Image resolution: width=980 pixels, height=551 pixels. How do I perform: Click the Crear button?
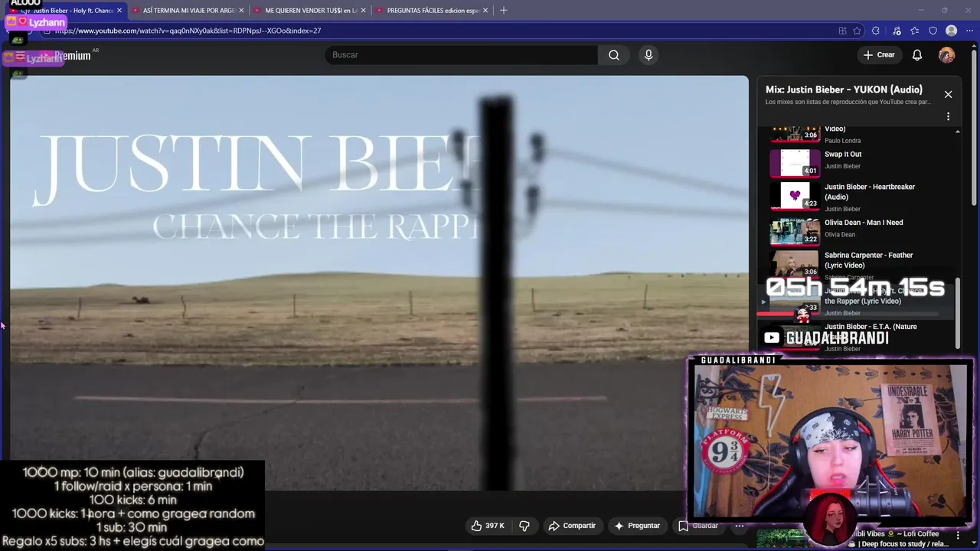[x=879, y=55]
